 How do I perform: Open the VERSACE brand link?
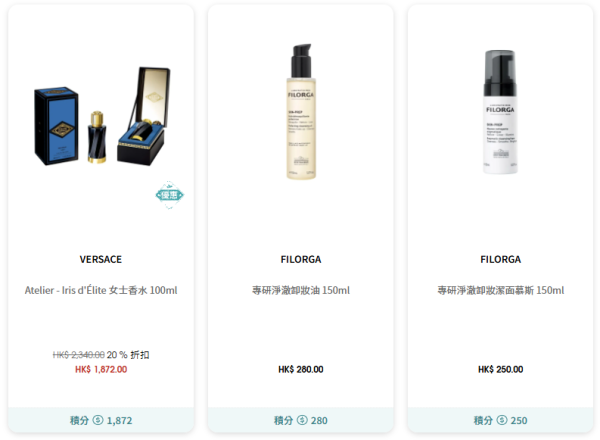tap(101, 259)
